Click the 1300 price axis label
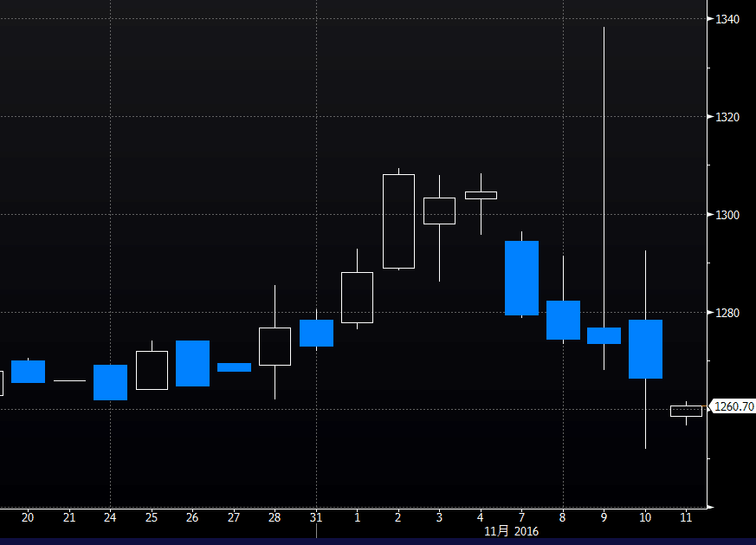The width and height of the screenshot is (756, 545). click(726, 215)
